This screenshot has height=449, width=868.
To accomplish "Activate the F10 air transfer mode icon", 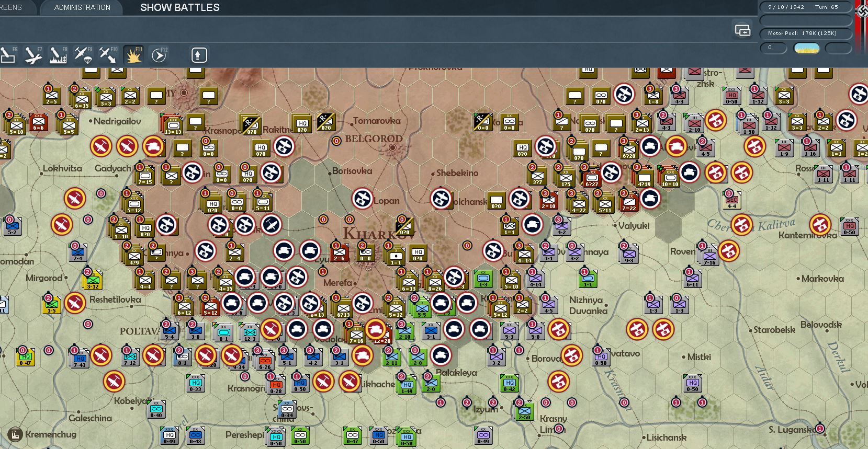I will 108,55.
